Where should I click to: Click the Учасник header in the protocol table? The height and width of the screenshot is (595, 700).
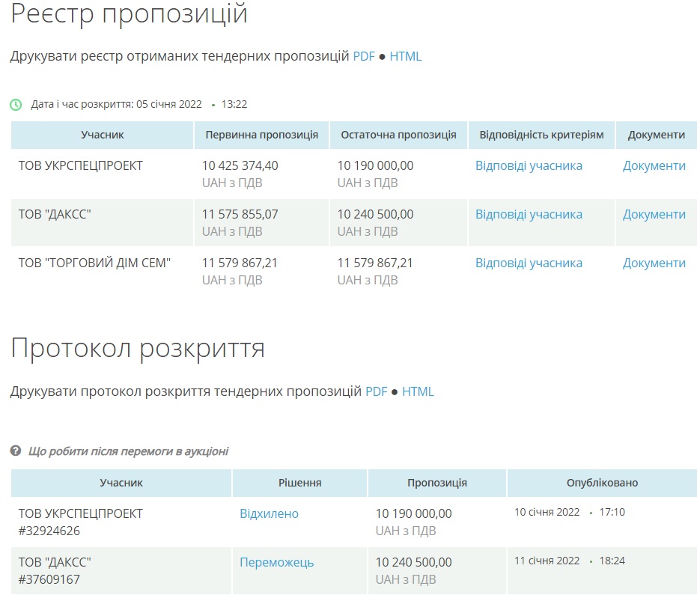pos(121,483)
